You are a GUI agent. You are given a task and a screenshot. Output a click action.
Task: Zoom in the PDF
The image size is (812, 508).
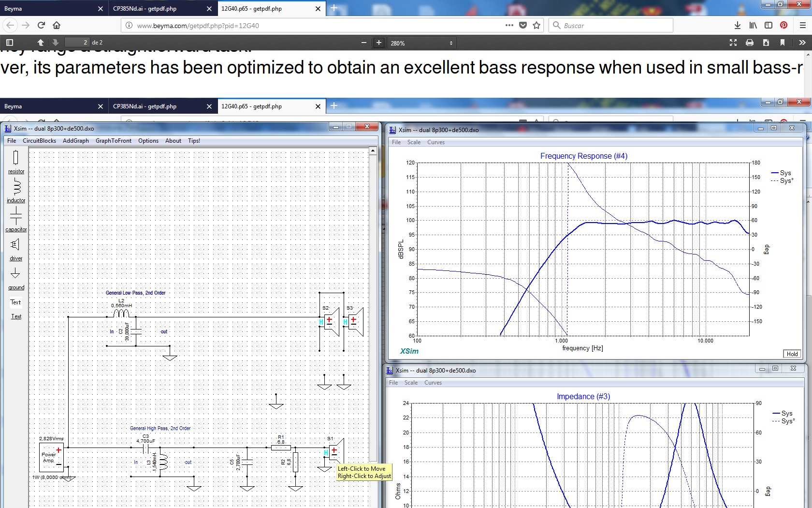pyautogui.click(x=379, y=43)
